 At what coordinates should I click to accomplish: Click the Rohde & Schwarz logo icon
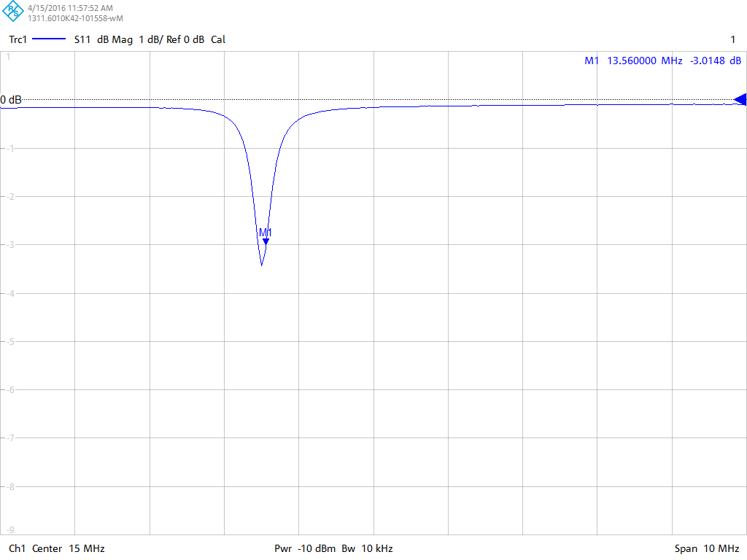point(13,11)
